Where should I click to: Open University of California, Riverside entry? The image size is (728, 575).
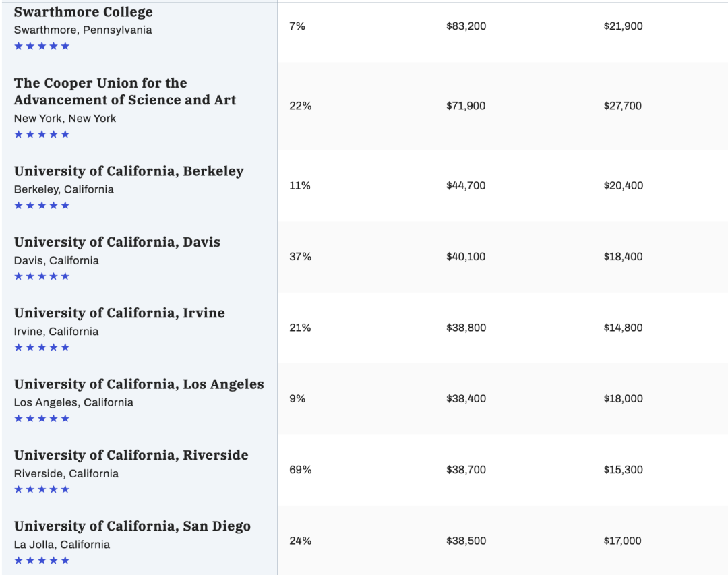coord(131,455)
